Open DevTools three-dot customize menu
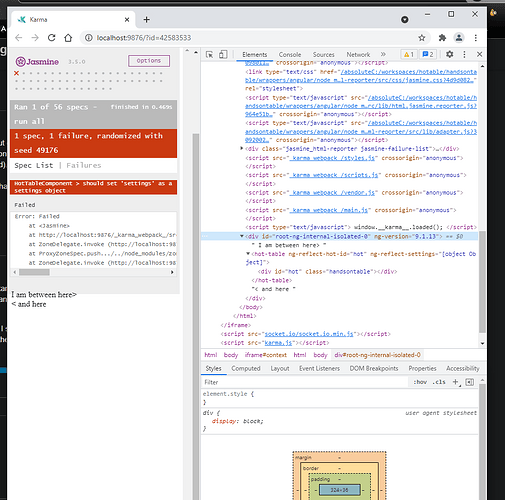Image resolution: width=505 pixels, height=500 pixels. tap(464, 54)
